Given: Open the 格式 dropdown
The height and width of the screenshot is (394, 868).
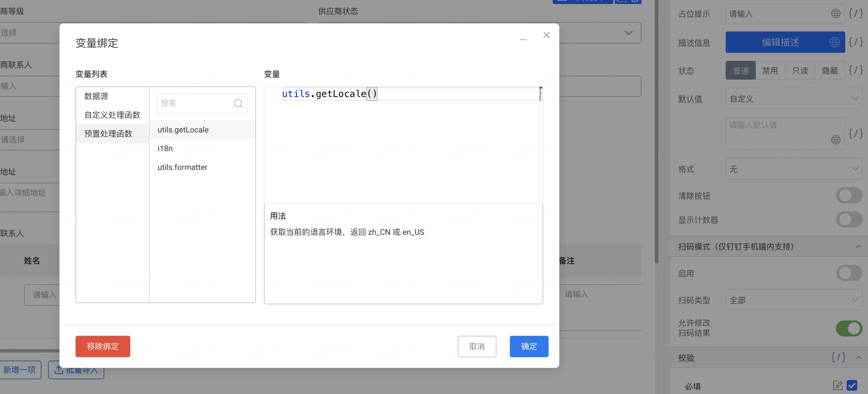Looking at the screenshot, I should [x=793, y=169].
